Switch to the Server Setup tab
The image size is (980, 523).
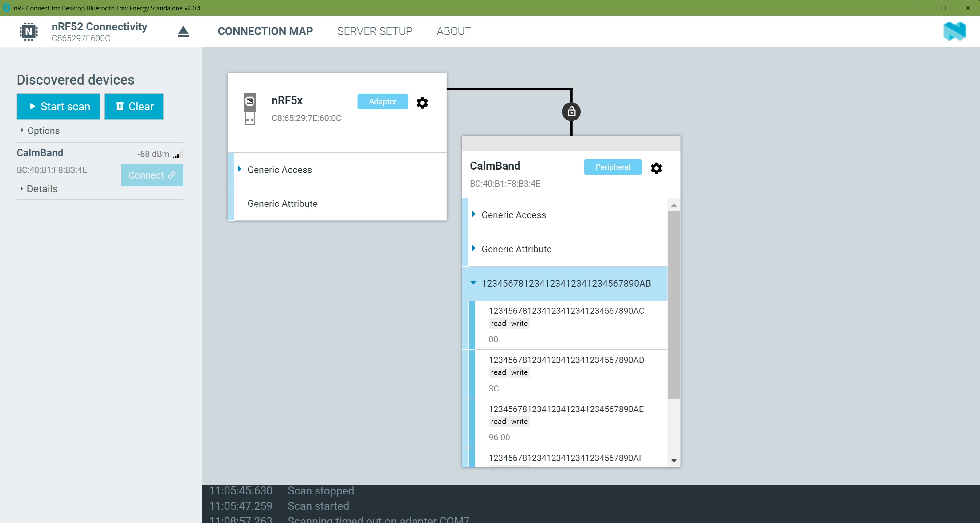(374, 31)
